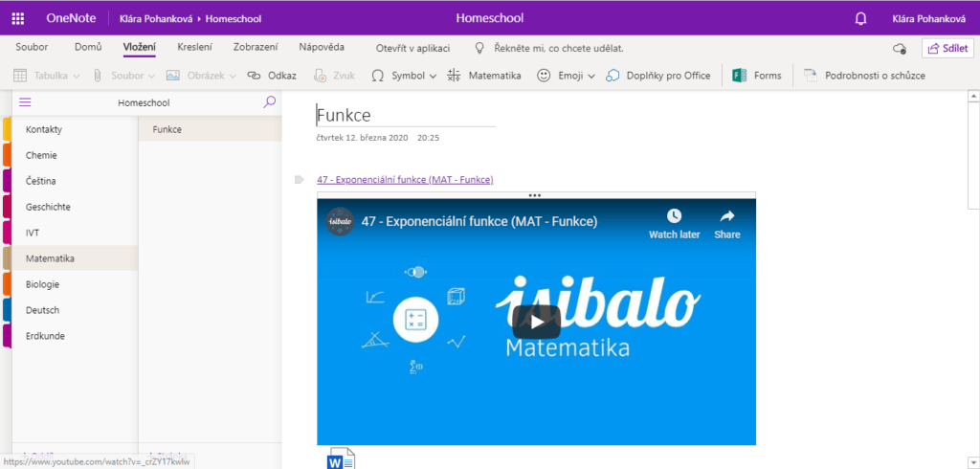980x469 pixels.
Task: Open the Soubor menu
Action: (x=32, y=47)
